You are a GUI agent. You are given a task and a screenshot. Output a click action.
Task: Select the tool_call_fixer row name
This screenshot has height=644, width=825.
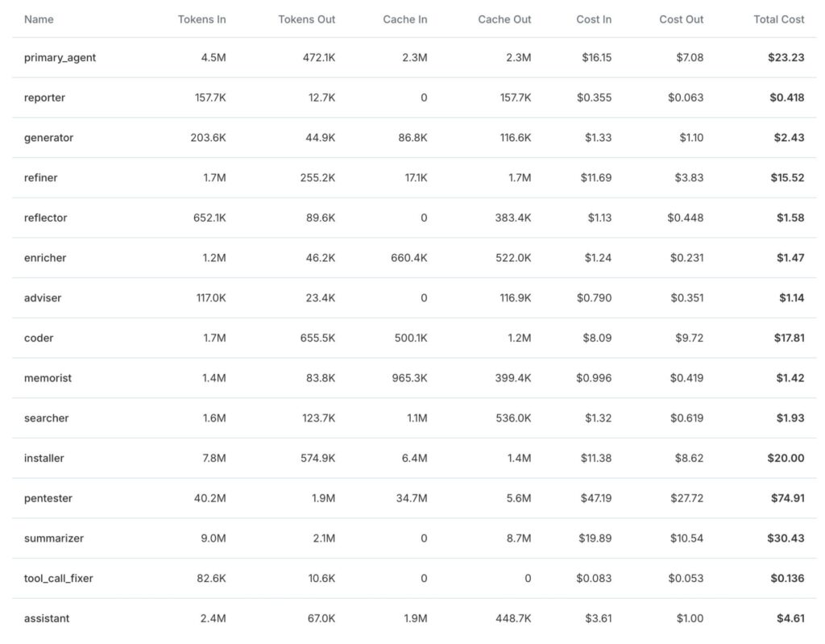tap(59, 578)
